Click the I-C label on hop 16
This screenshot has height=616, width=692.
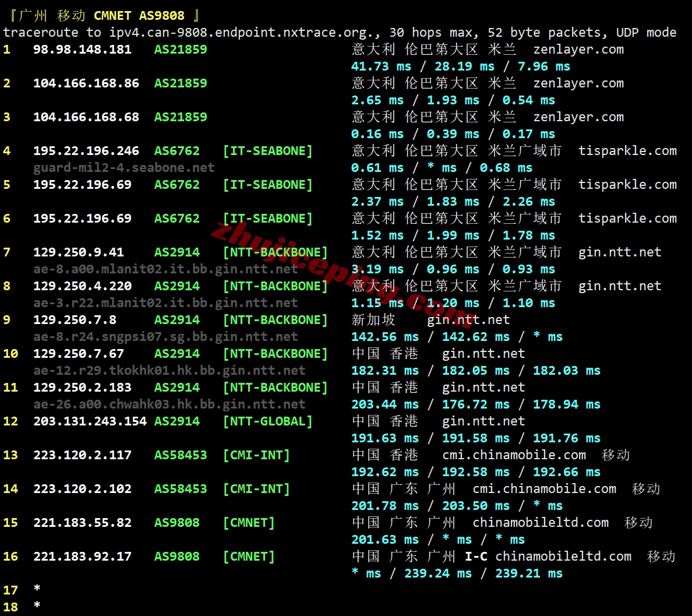(476, 557)
